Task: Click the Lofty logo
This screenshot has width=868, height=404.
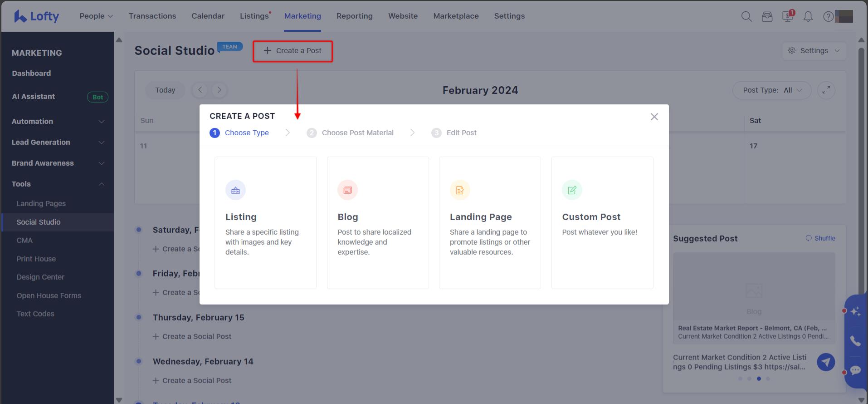Action: pyautogui.click(x=36, y=16)
